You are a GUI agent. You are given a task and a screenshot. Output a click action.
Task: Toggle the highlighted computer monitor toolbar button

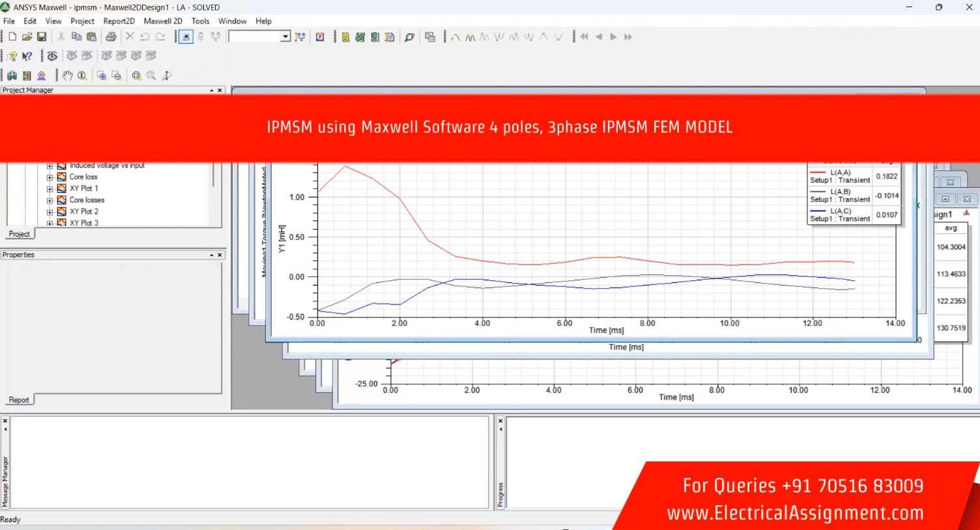pos(186,37)
